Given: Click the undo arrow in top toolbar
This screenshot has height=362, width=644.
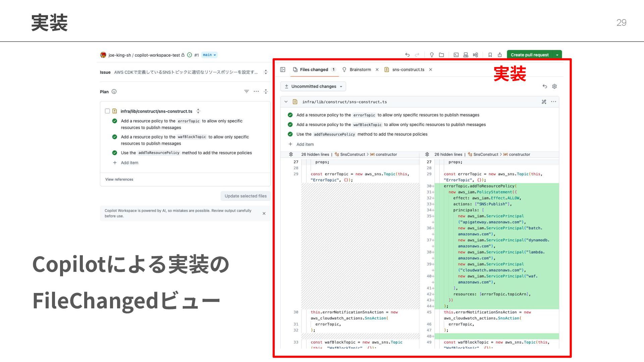Looking at the screenshot, I should [x=407, y=55].
